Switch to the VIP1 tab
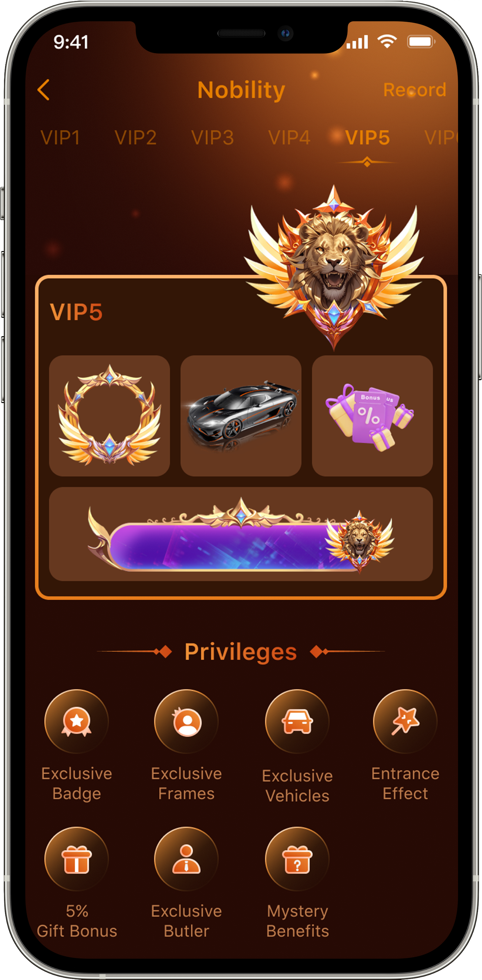Image resolution: width=482 pixels, height=980 pixels. [60, 137]
